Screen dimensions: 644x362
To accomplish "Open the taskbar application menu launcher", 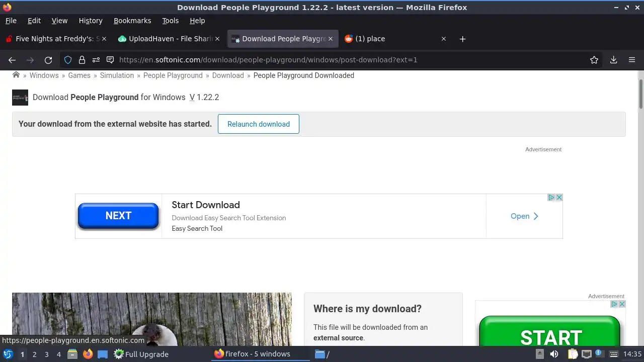I will click(x=8, y=354).
